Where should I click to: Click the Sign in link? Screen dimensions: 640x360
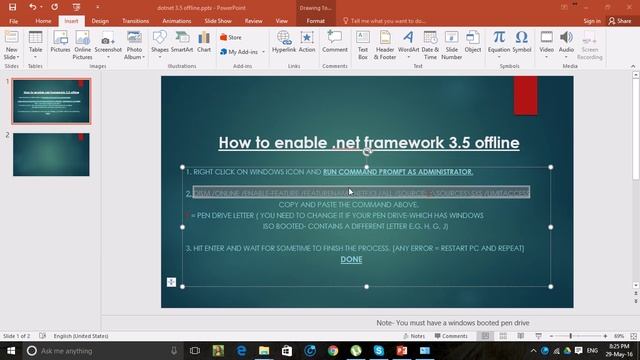pyautogui.click(x=592, y=21)
